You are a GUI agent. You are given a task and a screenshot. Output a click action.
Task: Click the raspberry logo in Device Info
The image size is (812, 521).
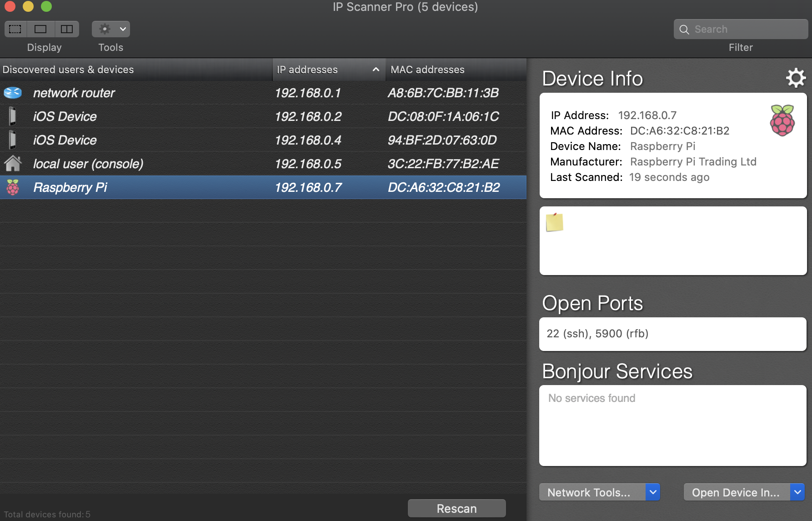click(x=782, y=120)
